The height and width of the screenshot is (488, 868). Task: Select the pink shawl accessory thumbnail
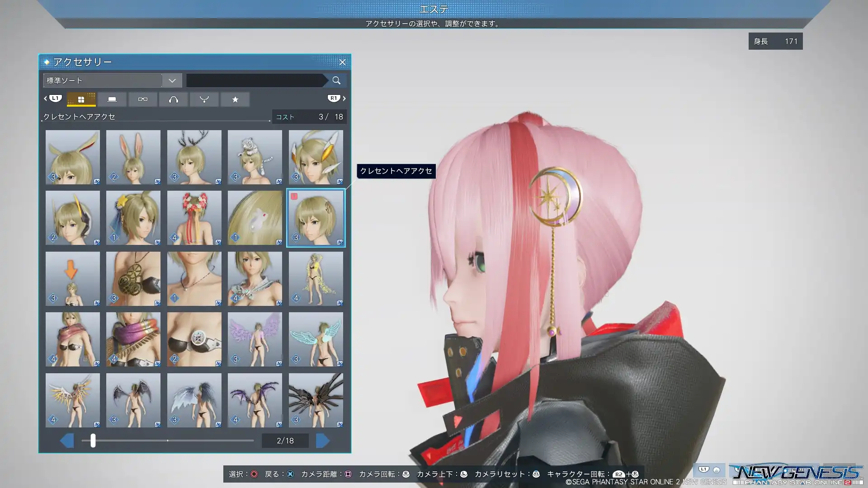pos(73,339)
